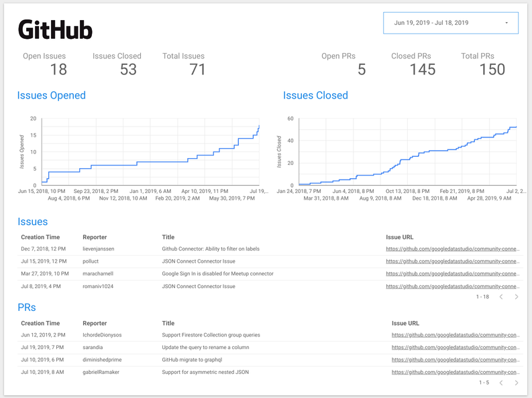Go to next page of PRs table
532x398 pixels.
coord(517,383)
